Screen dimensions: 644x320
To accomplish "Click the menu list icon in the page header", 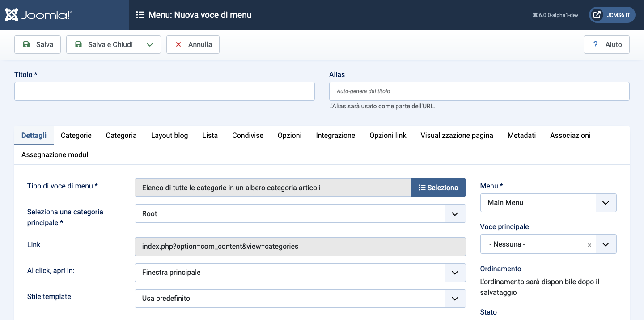I will [140, 14].
